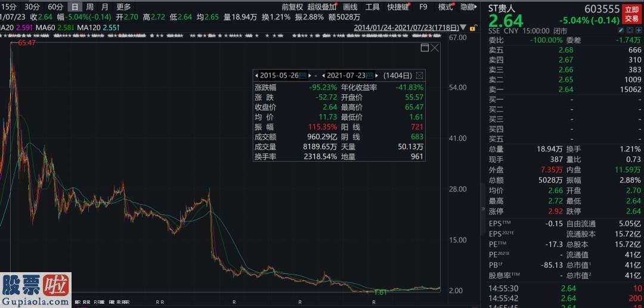Click 年化收益率 value -41.83%
The width and height of the screenshot is (644, 308).
pyautogui.click(x=410, y=87)
